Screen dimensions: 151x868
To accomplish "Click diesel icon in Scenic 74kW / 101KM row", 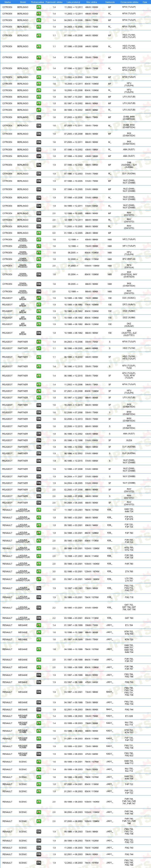I will pyautogui.click(x=39, y=863).
